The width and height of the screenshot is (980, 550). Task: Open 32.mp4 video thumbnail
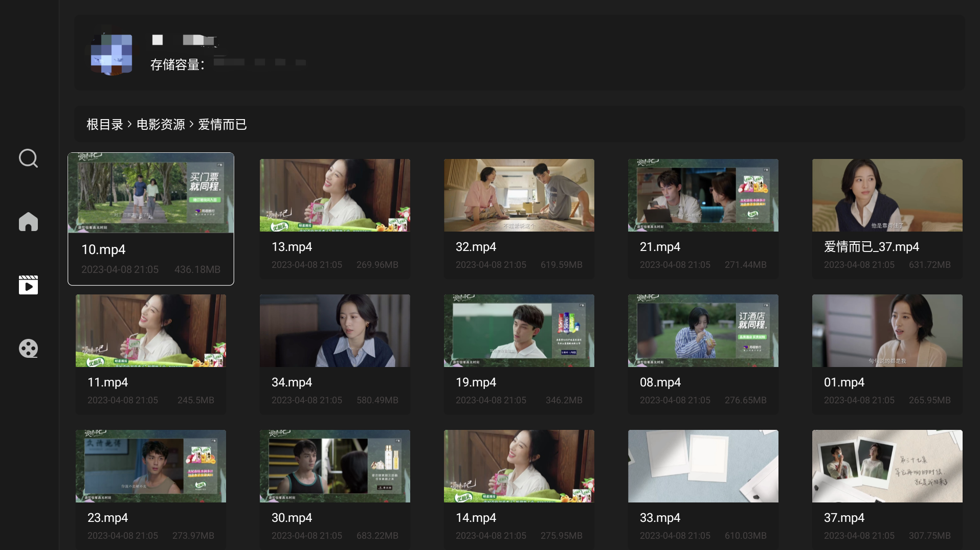click(x=519, y=195)
